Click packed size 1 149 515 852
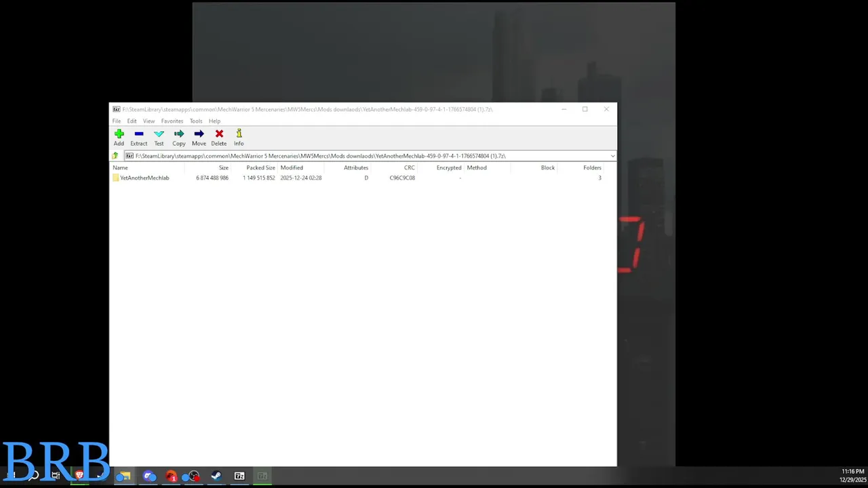 click(259, 178)
